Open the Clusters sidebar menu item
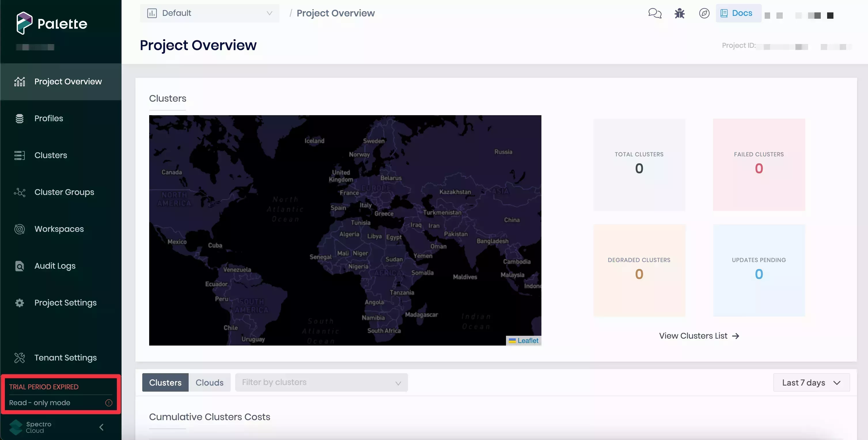This screenshot has height=440, width=868. click(x=51, y=155)
